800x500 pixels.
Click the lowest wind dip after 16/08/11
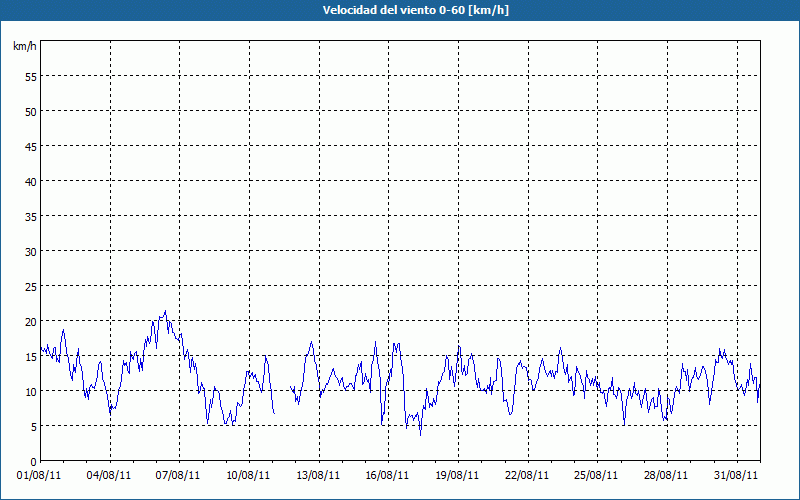[x=420, y=435]
